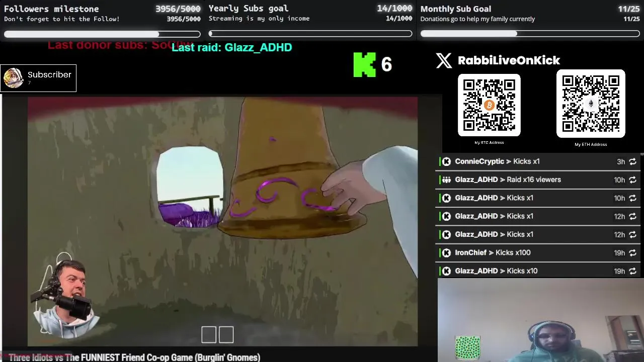Click the right empty inventory slot in game
644x362 pixels.
pyautogui.click(x=226, y=335)
